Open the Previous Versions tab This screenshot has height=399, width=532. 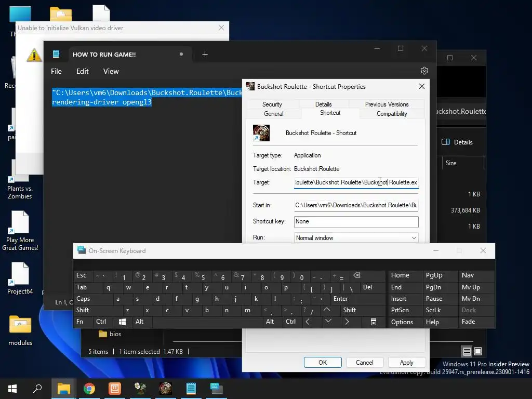387,104
